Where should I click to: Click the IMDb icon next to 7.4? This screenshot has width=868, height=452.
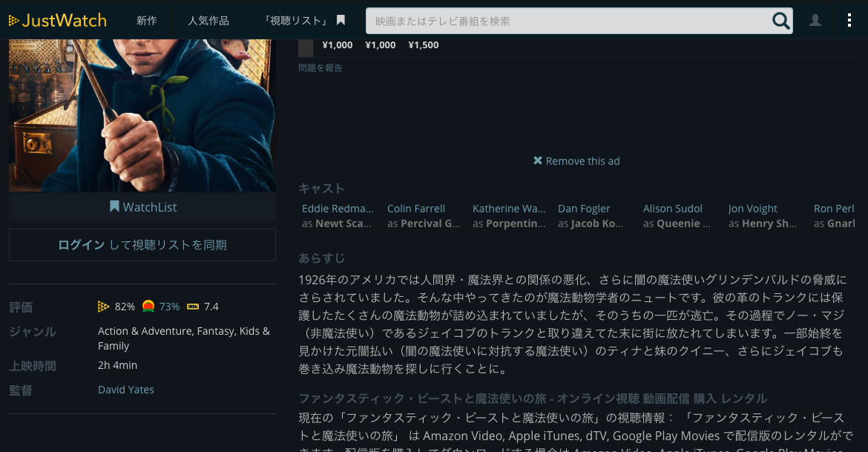click(x=193, y=307)
